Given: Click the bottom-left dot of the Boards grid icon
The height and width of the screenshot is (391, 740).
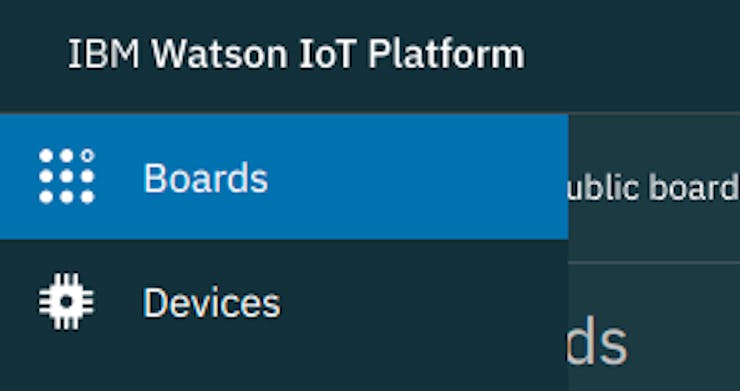Looking at the screenshot, I should pos(46,197).
